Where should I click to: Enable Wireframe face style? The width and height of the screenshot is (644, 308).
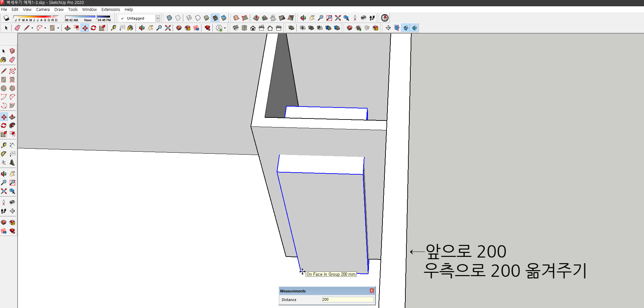[x=189, y=18]
